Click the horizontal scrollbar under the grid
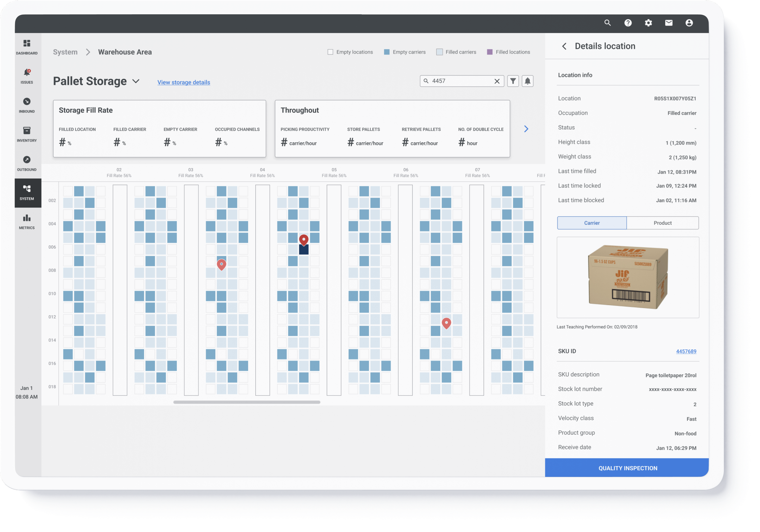The image size is (760, 532). click(x=247, y=402)
